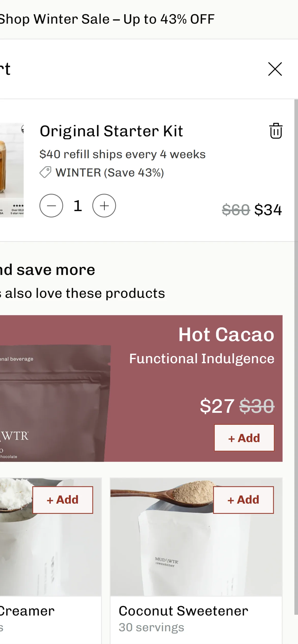Open the Shop Winter Sale banner
298x644 pixels.
[107, 19]
